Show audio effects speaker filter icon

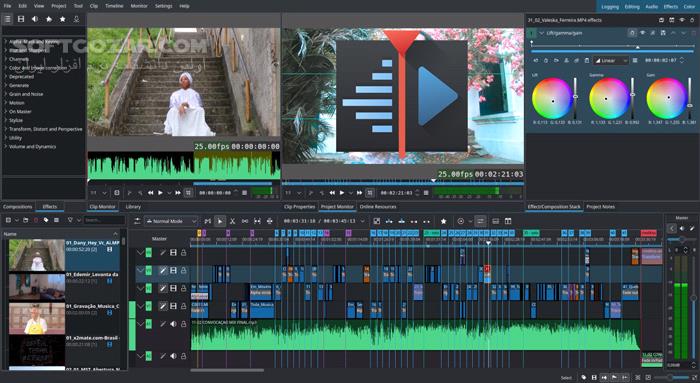point(35,19)
